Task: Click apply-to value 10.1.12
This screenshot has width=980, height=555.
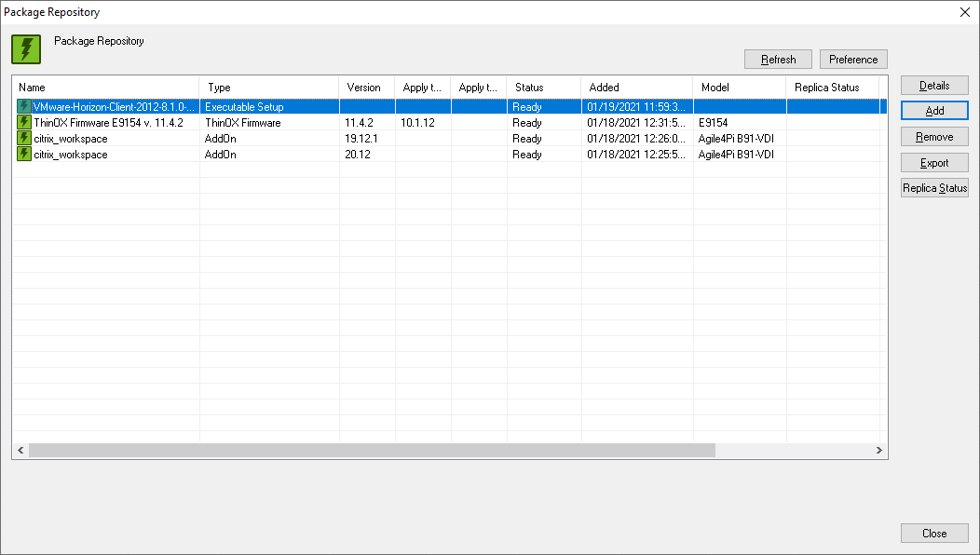Action: click(417, 123)
